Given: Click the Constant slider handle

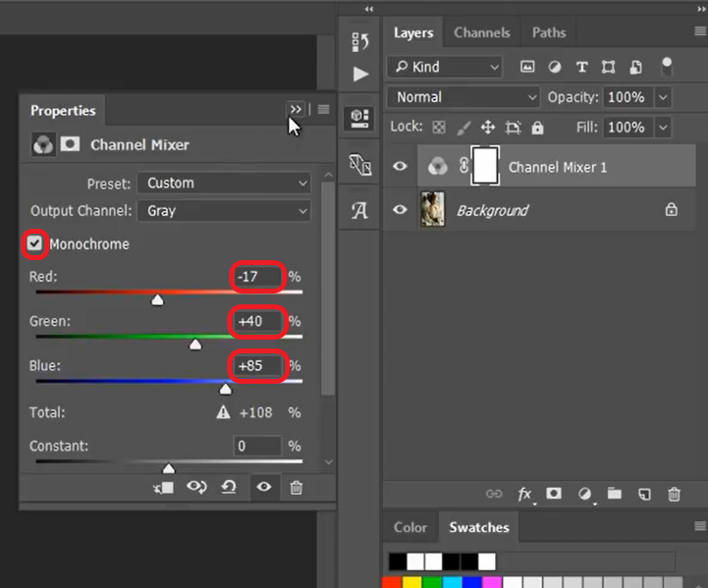Looking at the screenshot, I should tap(169, 468).
